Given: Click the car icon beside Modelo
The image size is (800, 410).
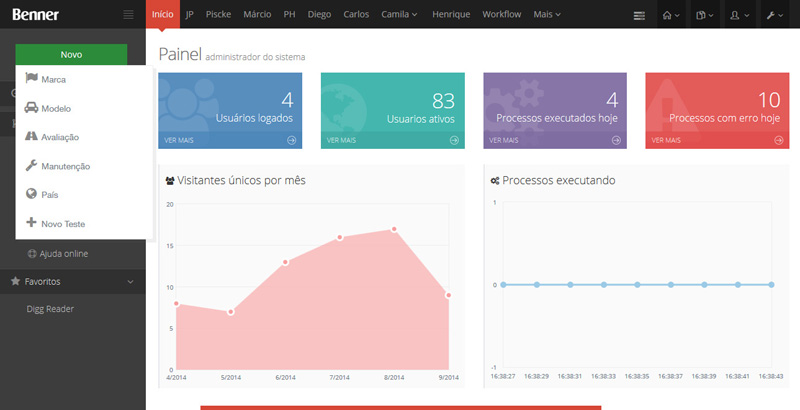Looking at the screenshot, I should pyautogui.click(x=32, y=107).
